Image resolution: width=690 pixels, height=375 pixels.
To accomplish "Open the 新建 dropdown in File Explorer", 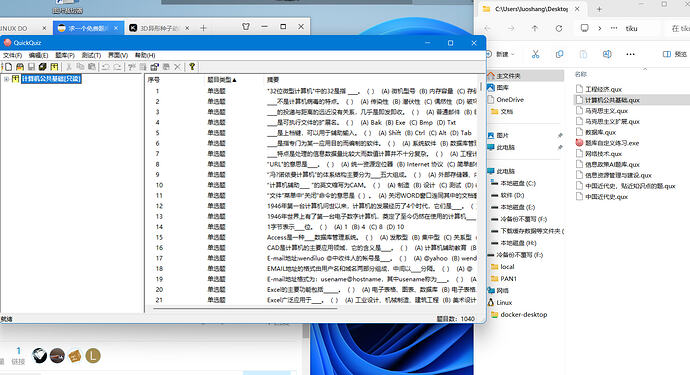I will 500,54.
